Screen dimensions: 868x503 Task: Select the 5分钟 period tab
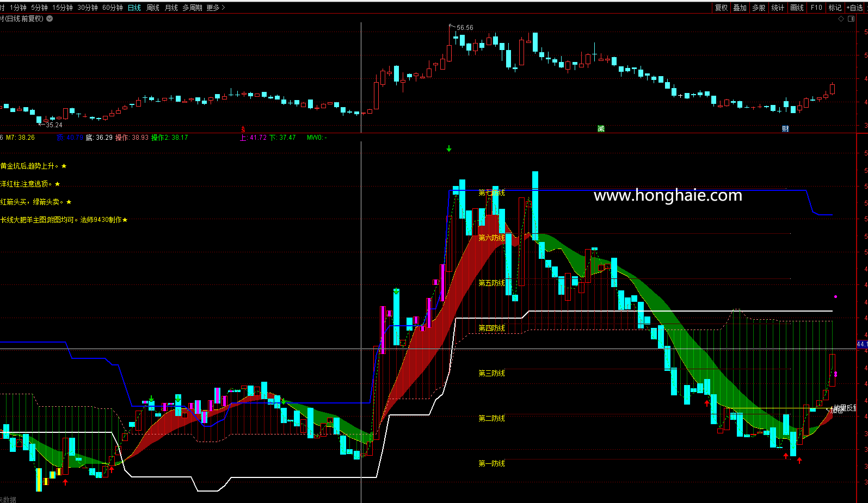pos(39,8)
